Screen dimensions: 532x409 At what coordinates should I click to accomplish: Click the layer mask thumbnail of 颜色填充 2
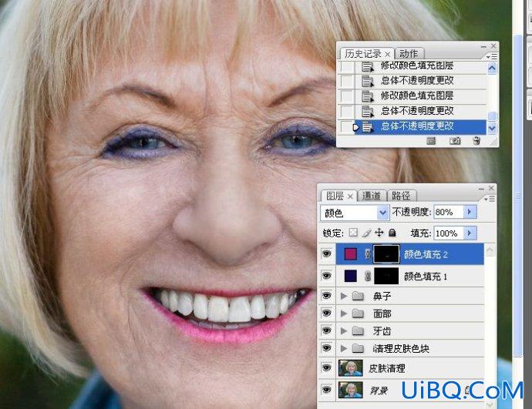pos(386,254)
